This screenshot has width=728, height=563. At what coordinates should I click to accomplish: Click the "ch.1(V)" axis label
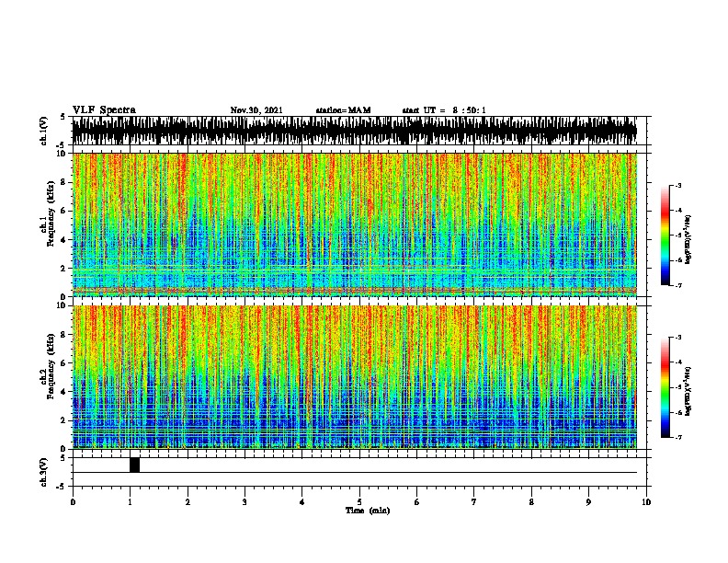tap(43, 131)
